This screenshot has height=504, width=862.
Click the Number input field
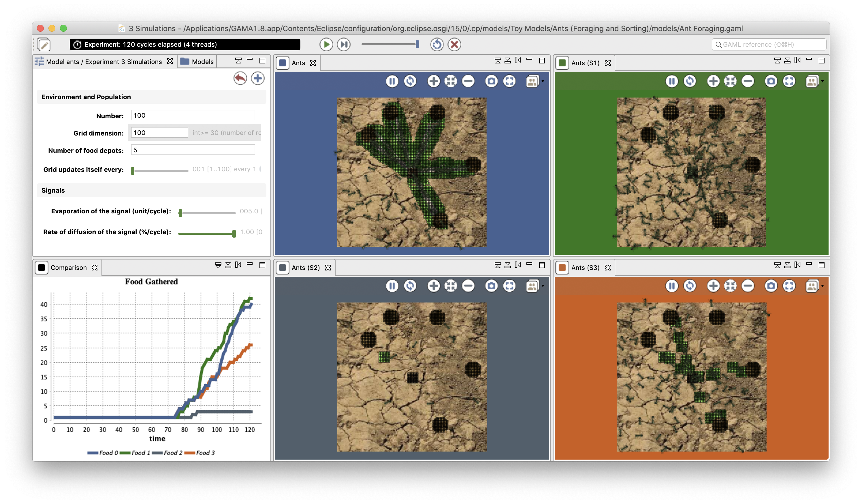[x=193, y=115]
